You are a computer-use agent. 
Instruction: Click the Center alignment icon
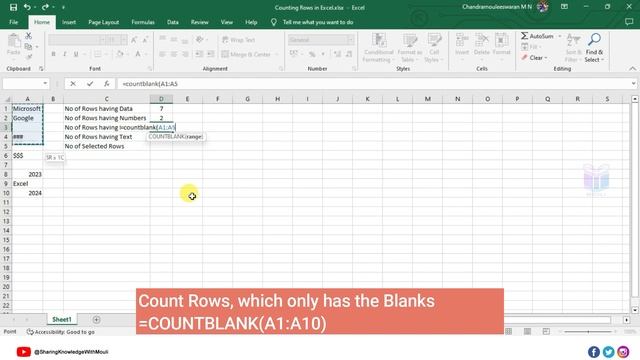point(174,54)
